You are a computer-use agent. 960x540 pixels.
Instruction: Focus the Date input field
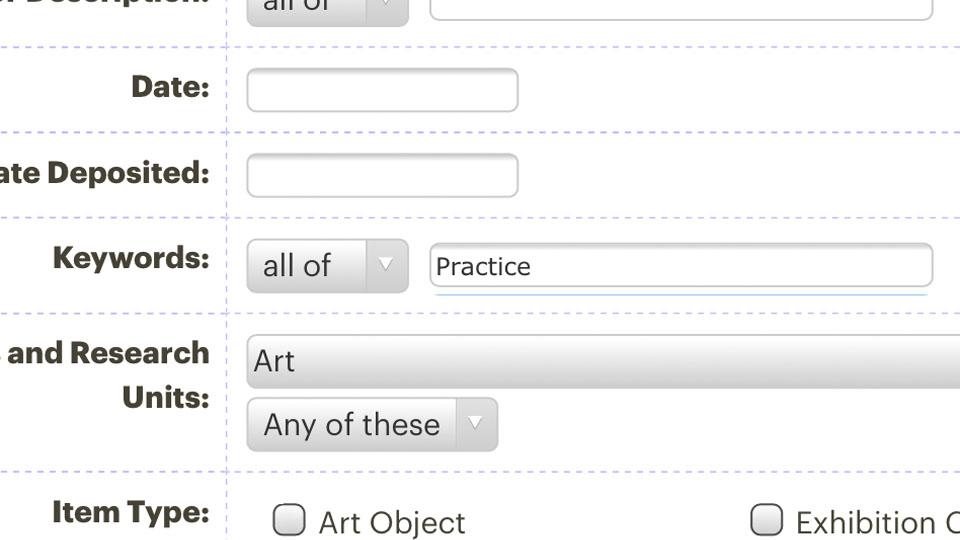point(382,90)
